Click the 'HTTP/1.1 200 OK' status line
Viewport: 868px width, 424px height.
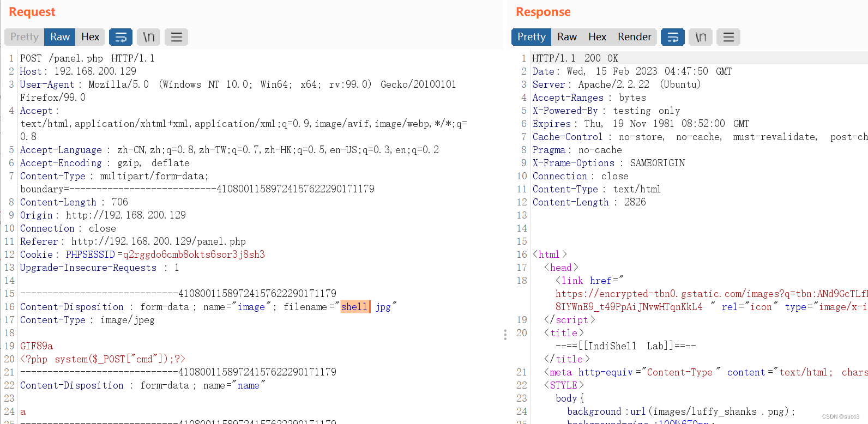tap(575, 58)
